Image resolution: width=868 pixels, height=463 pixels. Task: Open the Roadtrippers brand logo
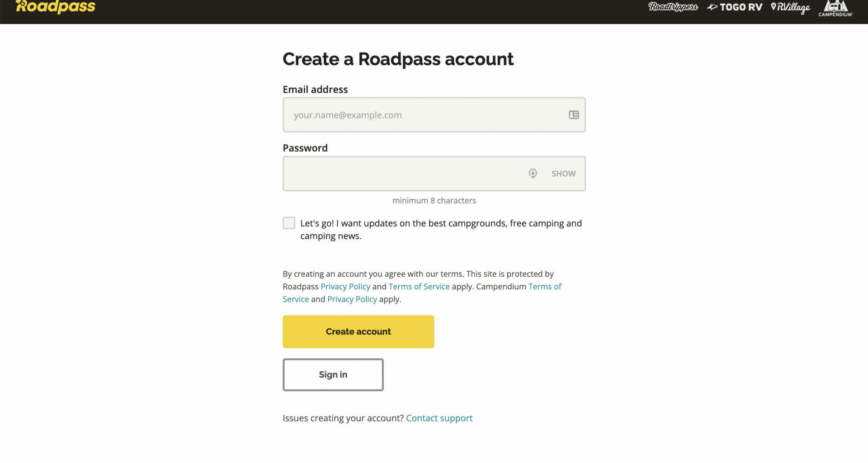click(673, 7)
